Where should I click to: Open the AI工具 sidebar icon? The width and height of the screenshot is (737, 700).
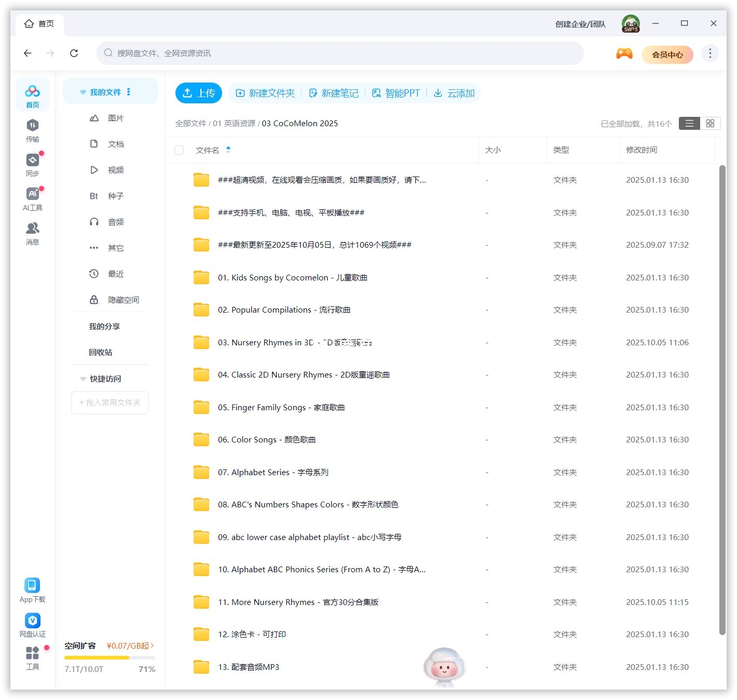click(x=32, y=198)
